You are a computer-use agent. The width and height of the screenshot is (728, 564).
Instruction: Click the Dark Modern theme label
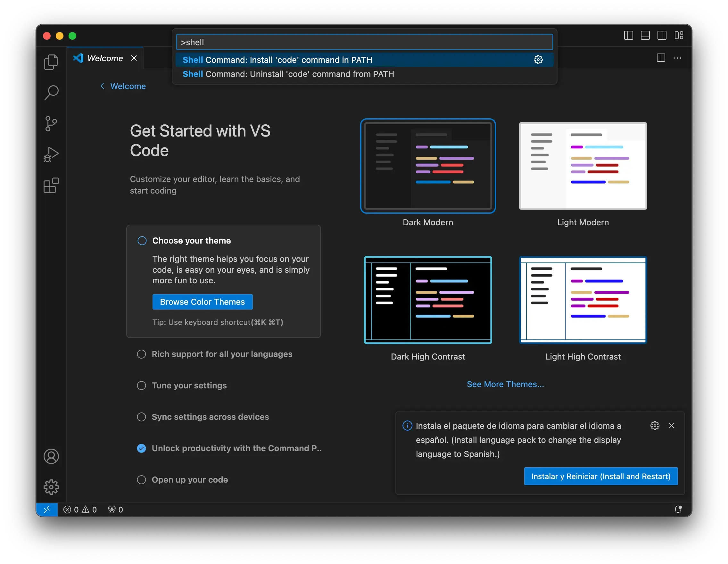point(428,222)
